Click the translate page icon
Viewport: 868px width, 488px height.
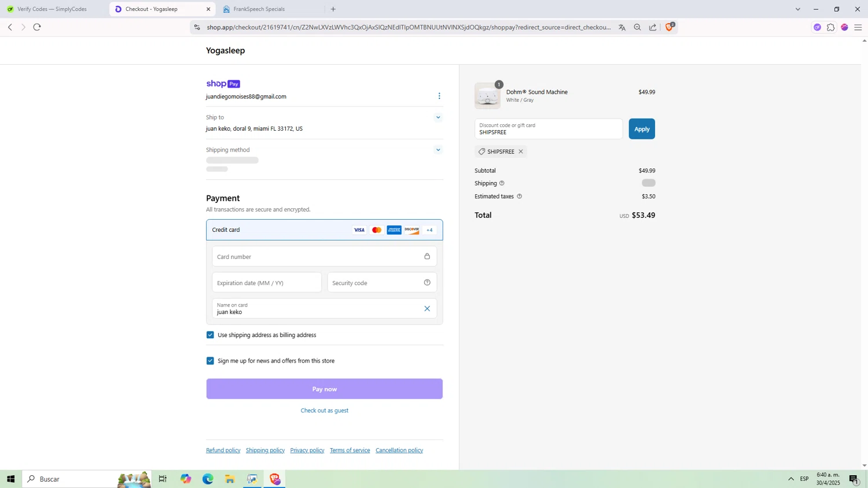click(622, 27)
